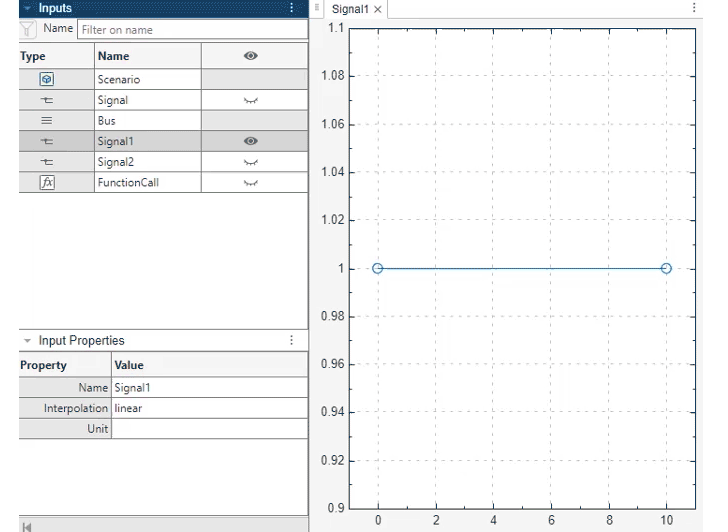Show the Signal row in the plot
This screenshot has height=532, width=728.
point(250,101)
